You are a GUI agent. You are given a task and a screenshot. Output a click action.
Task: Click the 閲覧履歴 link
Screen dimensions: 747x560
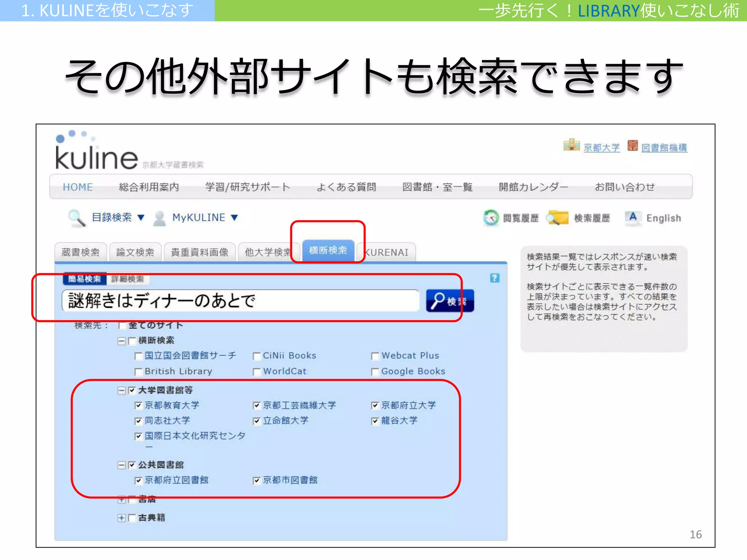(521, 218)
